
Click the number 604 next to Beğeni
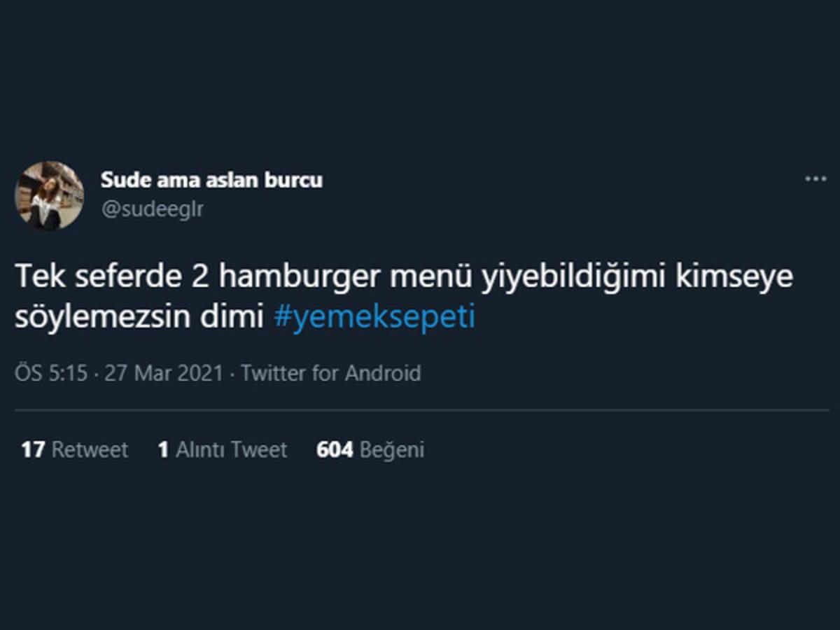335,450
